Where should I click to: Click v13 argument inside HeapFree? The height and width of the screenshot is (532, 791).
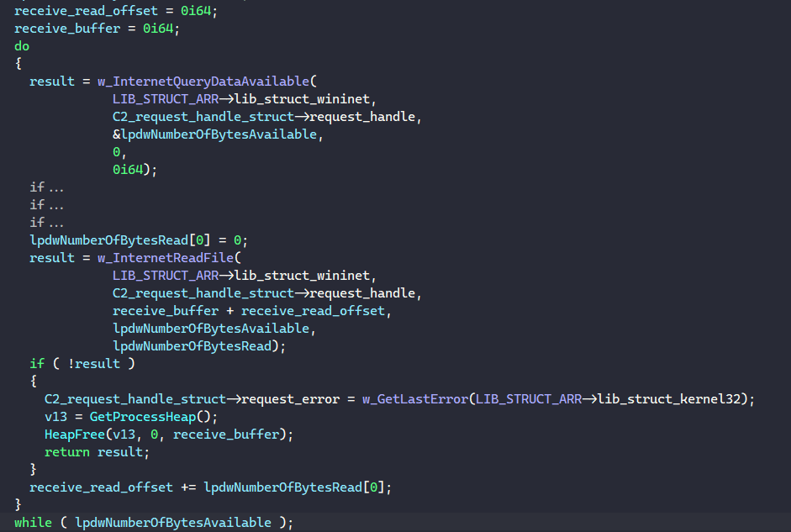[124, 435]
